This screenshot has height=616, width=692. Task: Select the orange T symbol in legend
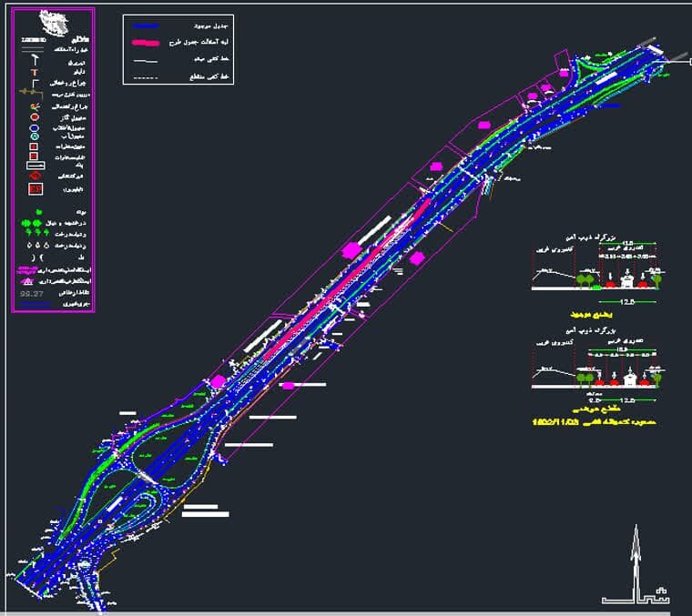35,72
